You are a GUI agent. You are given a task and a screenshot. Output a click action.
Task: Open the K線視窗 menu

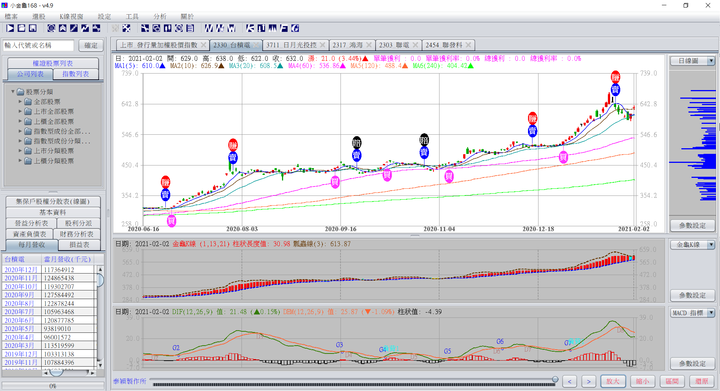(x=71, y=17)
